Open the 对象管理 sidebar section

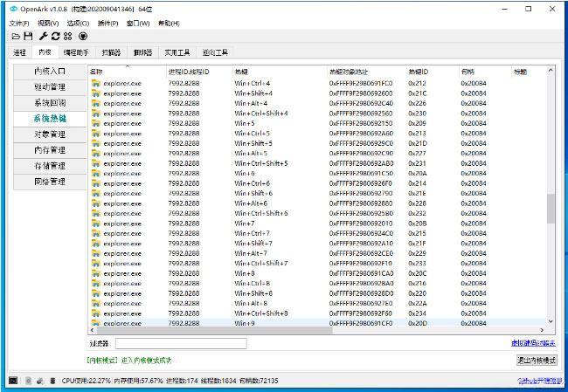50,134
